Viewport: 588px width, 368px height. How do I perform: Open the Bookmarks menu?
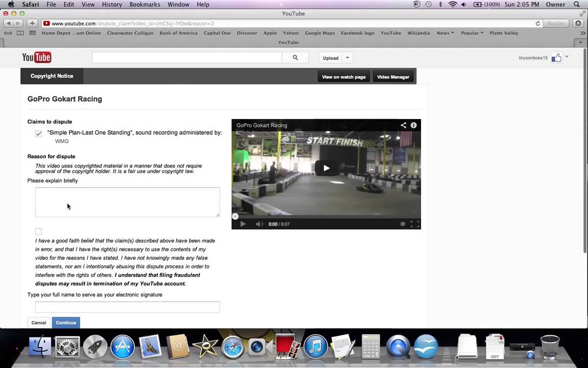click(145, 5)
